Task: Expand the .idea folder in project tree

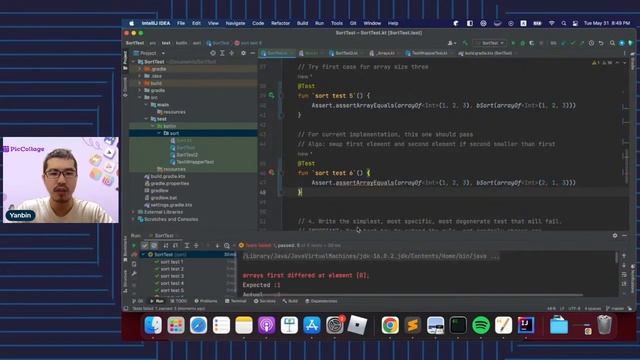Action: 140,76
